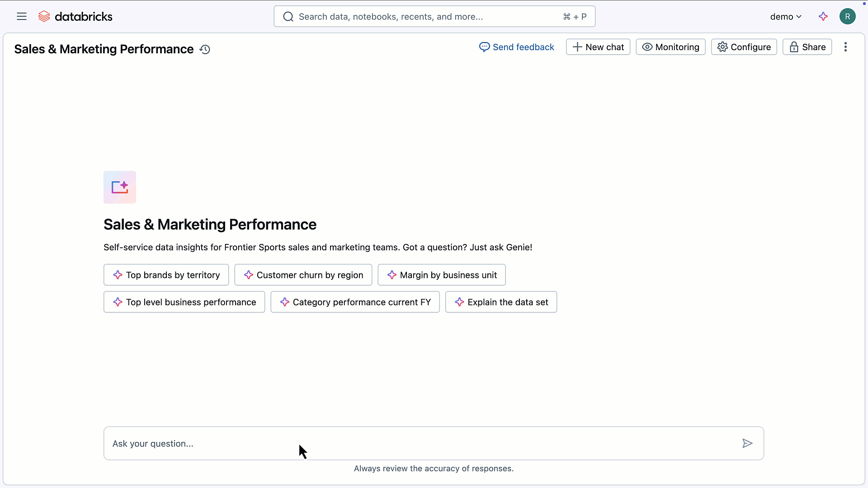Select Top brands by territory suggestion
868x488 pixels.
166,275
